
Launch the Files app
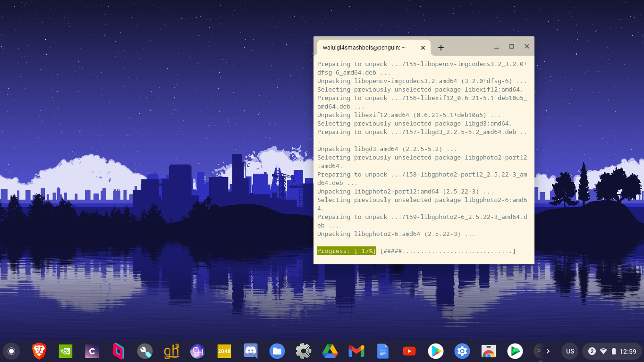[277, 351]
